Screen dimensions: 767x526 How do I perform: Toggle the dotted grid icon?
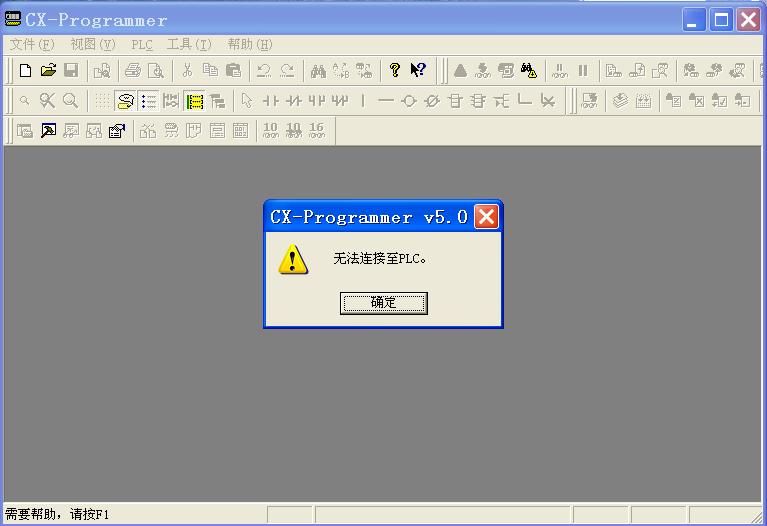(x=102, y=101)
